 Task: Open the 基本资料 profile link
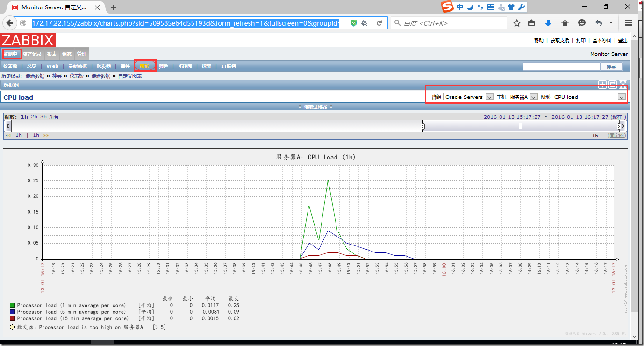click(602, 41)
